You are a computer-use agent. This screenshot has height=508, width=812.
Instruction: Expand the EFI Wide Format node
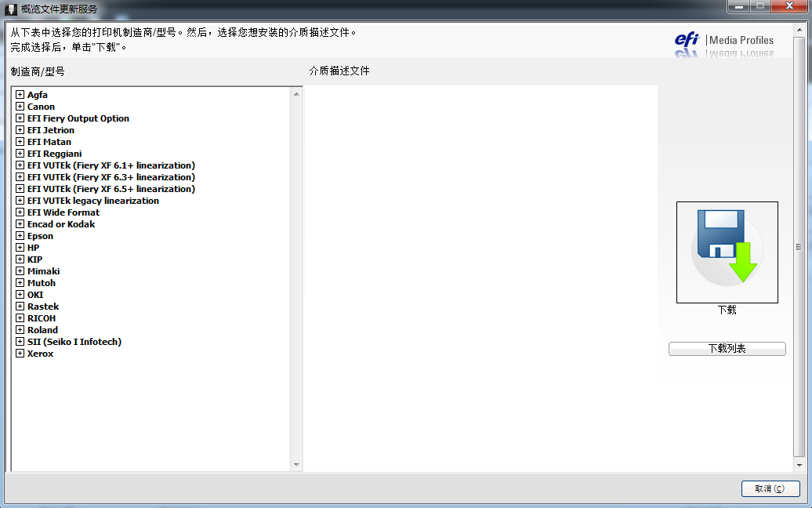20,212
